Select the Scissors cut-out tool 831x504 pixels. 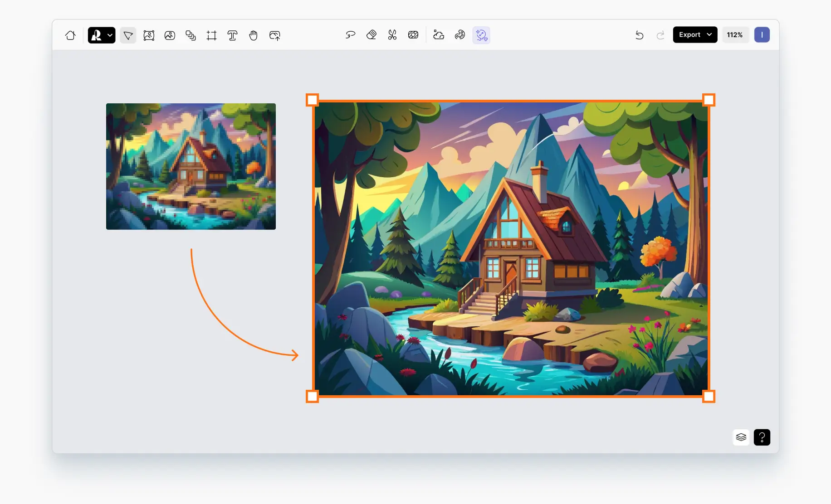392,35
